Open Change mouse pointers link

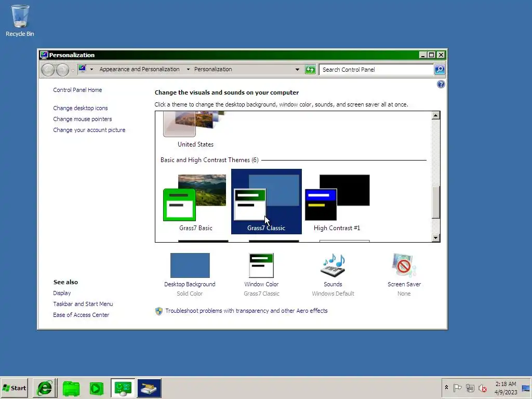pos(83,119)
